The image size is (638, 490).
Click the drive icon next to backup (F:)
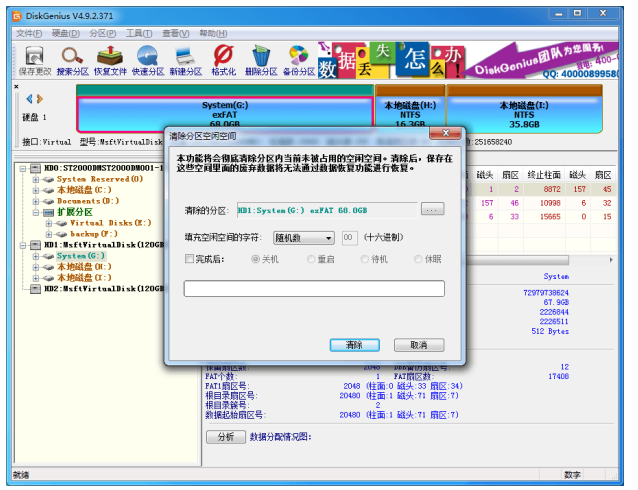(61, 234)
